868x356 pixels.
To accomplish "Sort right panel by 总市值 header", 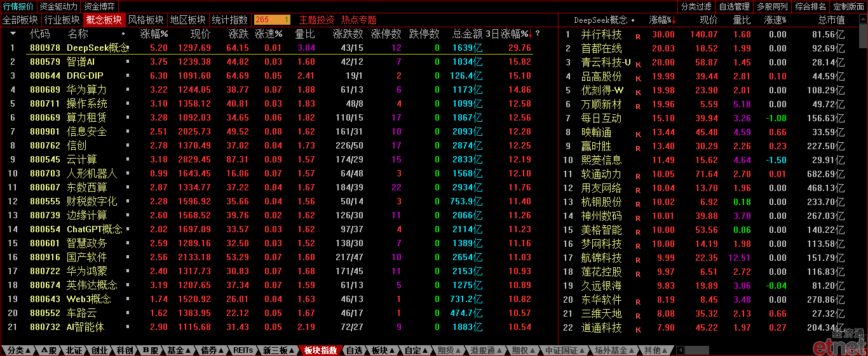I will [x=831, y=20].
